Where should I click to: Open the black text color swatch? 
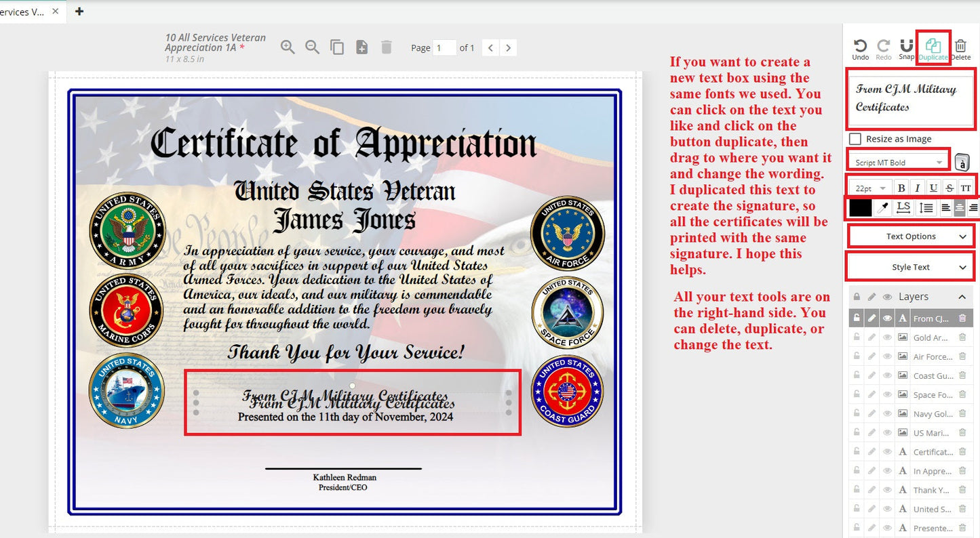pyautogui.click(x=861, y=208)
